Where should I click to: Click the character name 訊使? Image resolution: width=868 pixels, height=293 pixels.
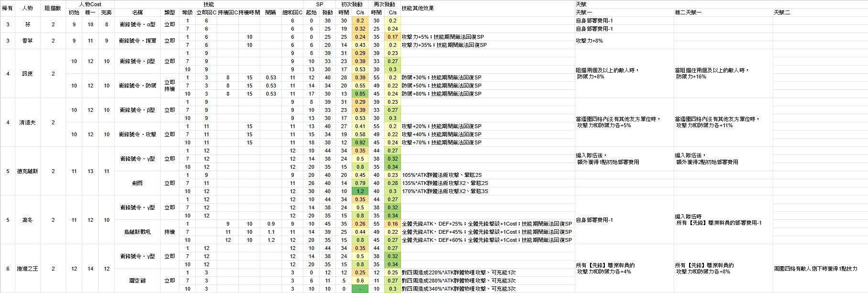tap(27, 74)
